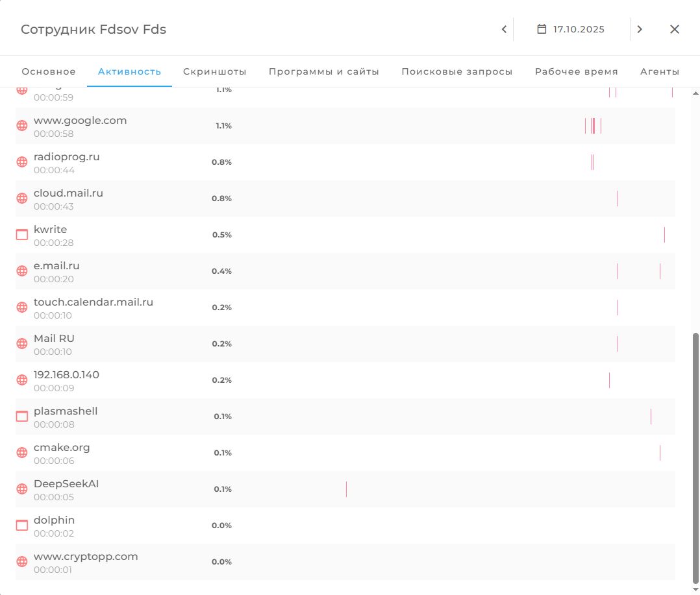Screen dimensions: 700x595
Task: Click globe icon next to www.google.com
Action: (22, 126)
